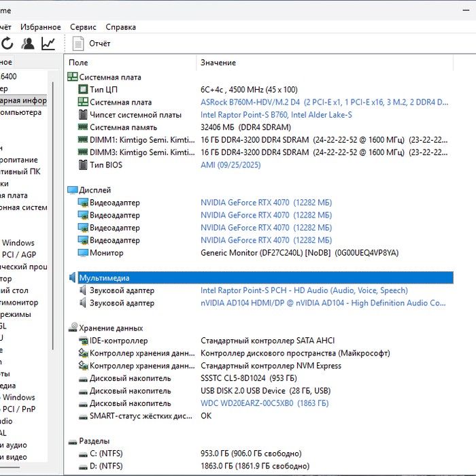Screen dimensions: 476x476
Task: Click the Хранение данных group icon
Action: pyautogui.click(x=73, y=327)
